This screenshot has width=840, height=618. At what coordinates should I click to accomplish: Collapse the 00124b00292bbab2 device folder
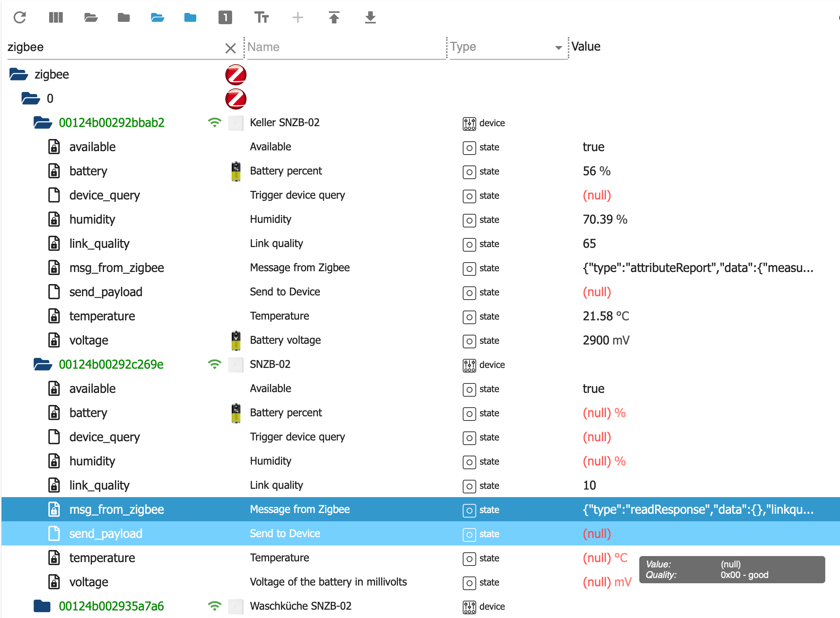[x=42, y=123]
